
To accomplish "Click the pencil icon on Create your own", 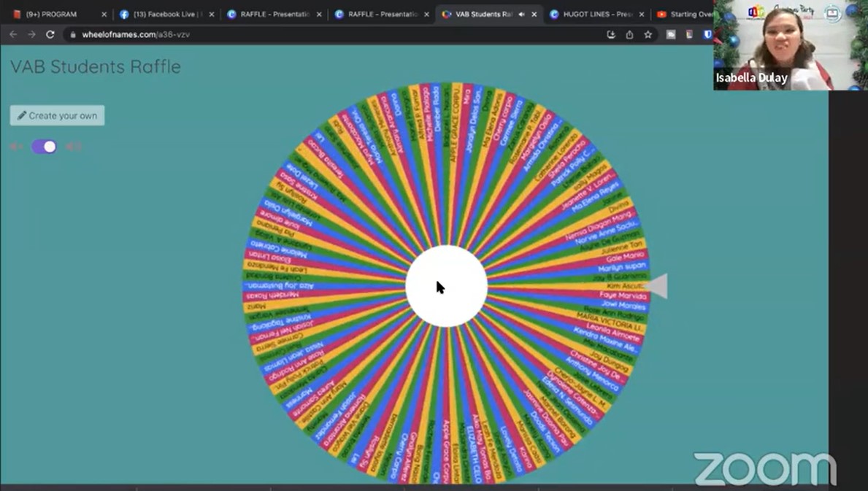I will coord(22,115).
